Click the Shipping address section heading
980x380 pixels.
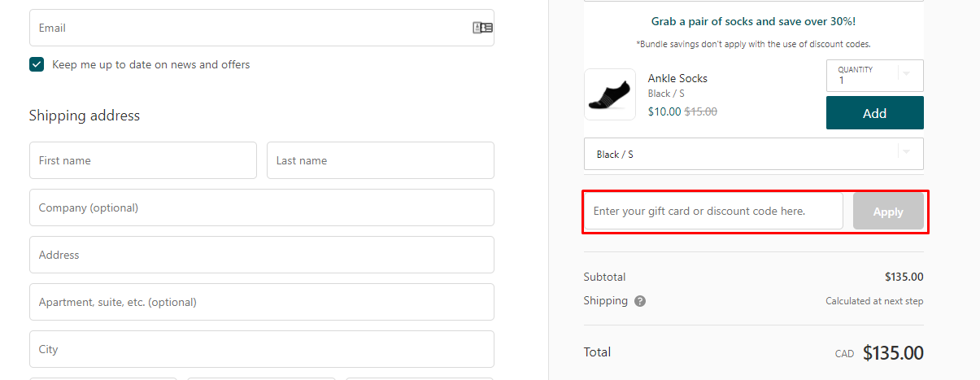[x=85, y=116]
